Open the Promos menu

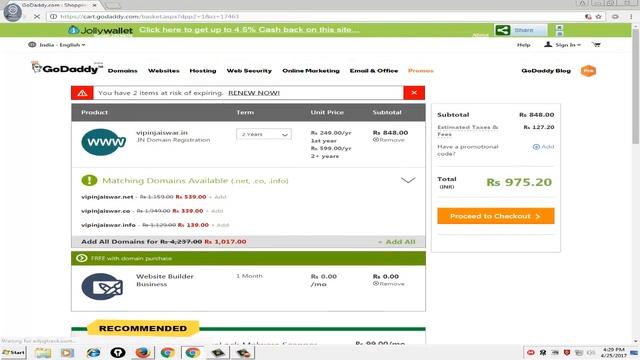point(420,71)
